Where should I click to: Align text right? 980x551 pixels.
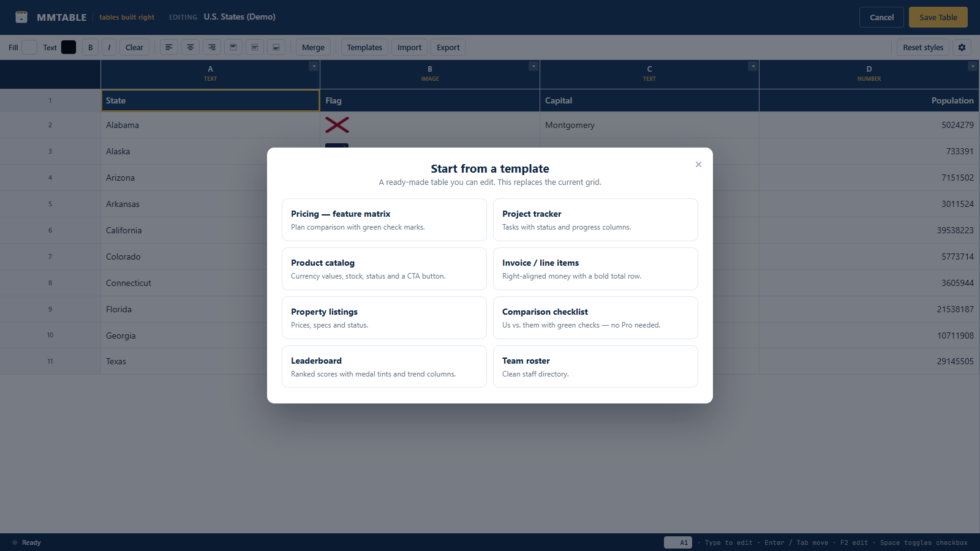[x=212, y=47]
